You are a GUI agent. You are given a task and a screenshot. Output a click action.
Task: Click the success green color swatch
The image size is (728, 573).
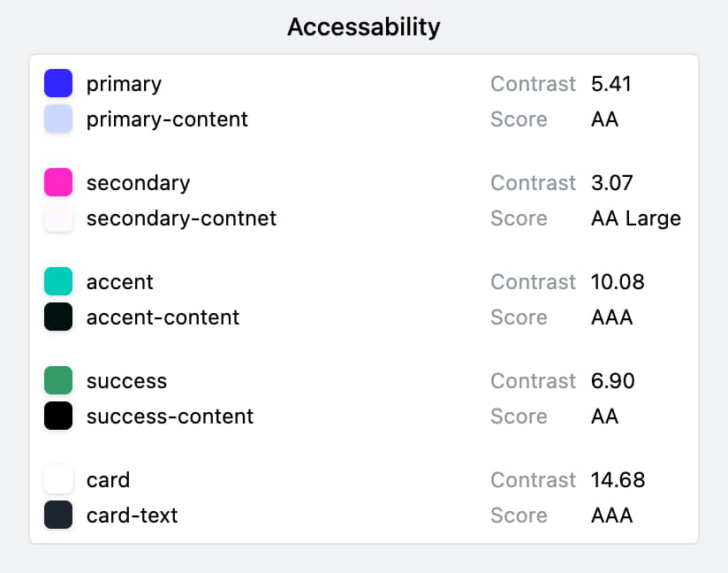point(58,381)
